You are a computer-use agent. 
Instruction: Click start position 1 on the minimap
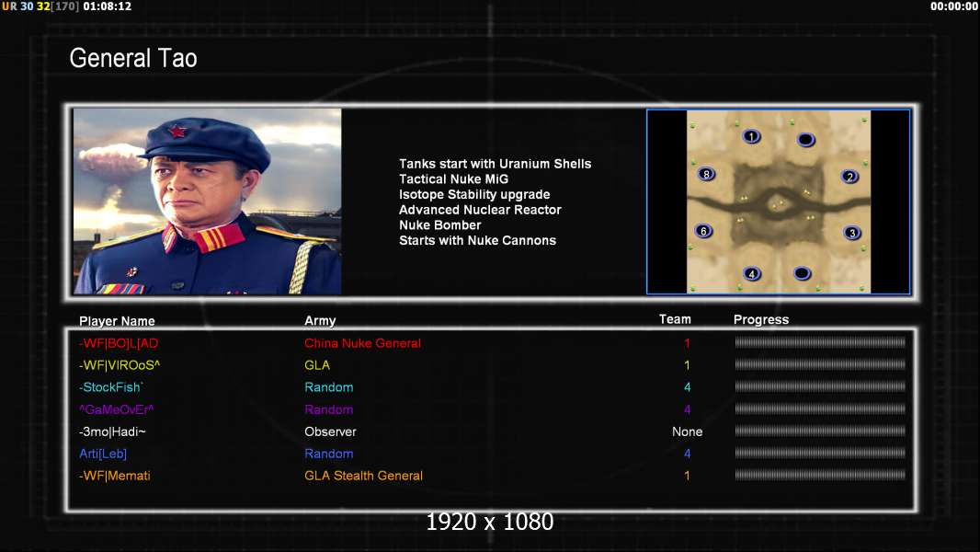pyautogui.click(x=751, y=136)
